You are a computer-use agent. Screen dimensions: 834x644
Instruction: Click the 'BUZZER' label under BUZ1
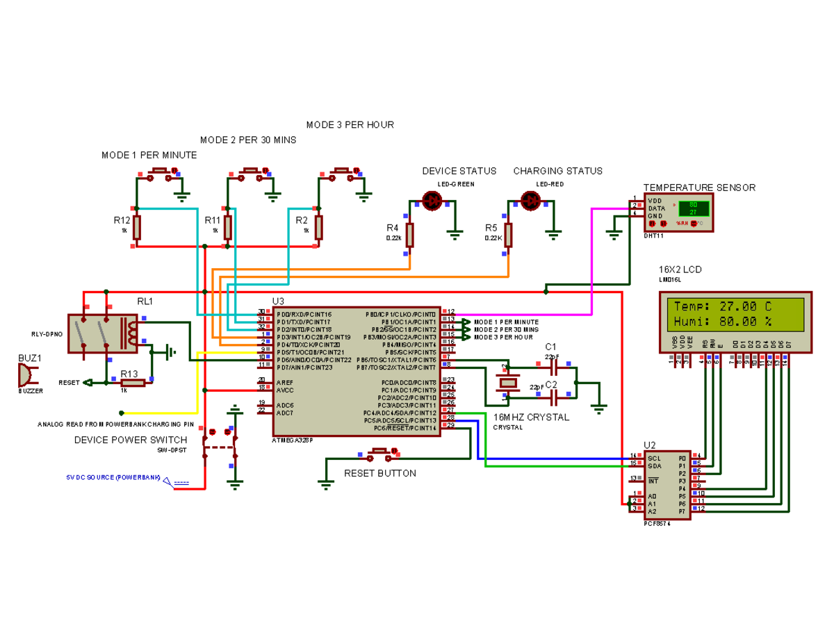(x=31, y=392)
